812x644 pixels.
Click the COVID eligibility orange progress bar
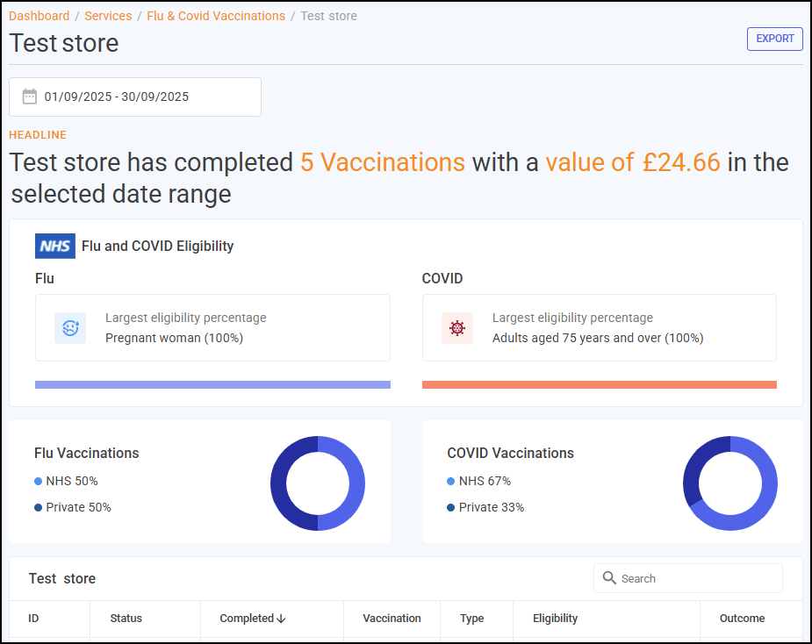click(599, 384)
